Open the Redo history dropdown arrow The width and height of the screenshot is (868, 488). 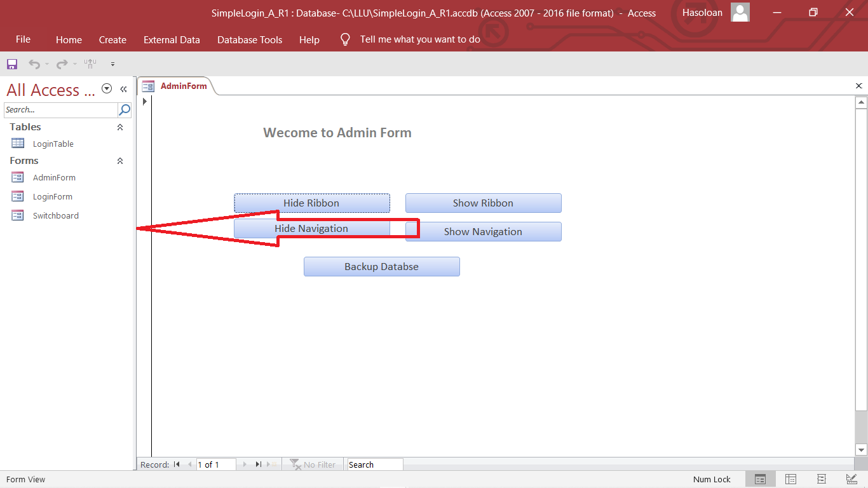click(75, 64)
